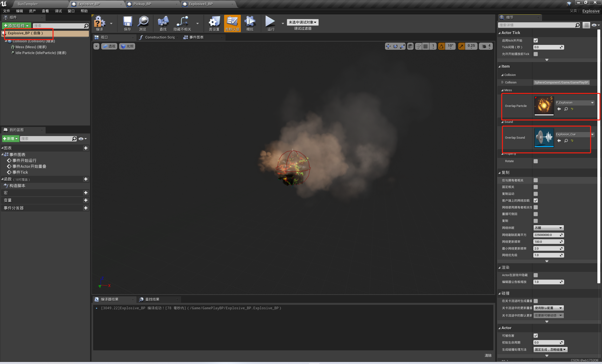Image resolution: width=602 pixels, height=364 pixels.
Task: Collapse the Actor Tick section
Action: click(x=499, y=33)
